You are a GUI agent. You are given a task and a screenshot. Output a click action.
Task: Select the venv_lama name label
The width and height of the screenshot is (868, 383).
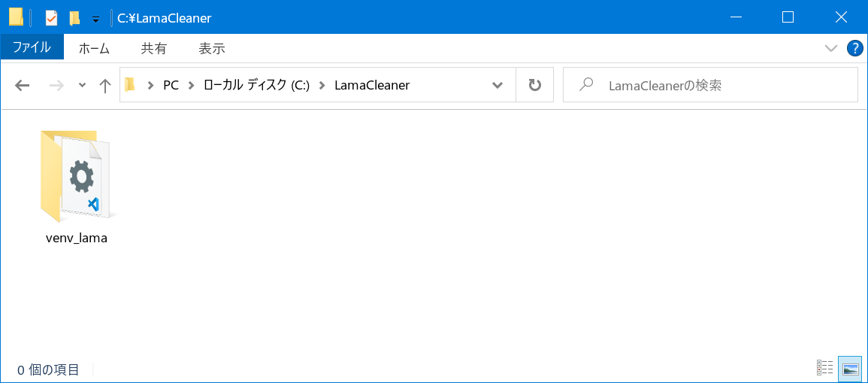77,239
